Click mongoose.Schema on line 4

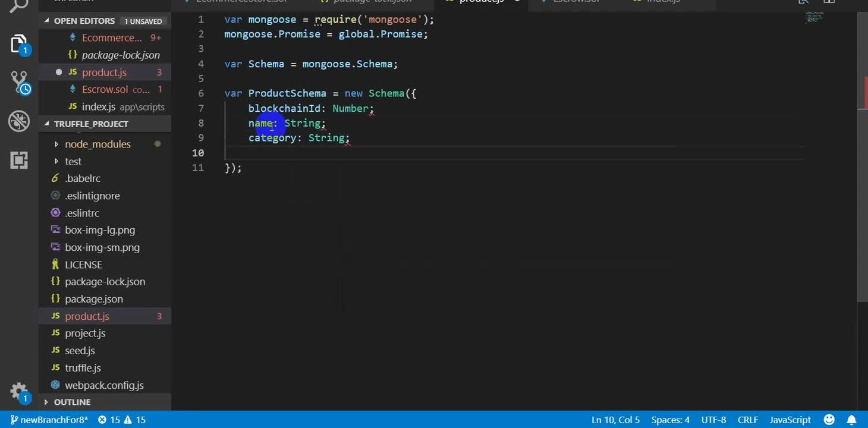click(347, 64)
